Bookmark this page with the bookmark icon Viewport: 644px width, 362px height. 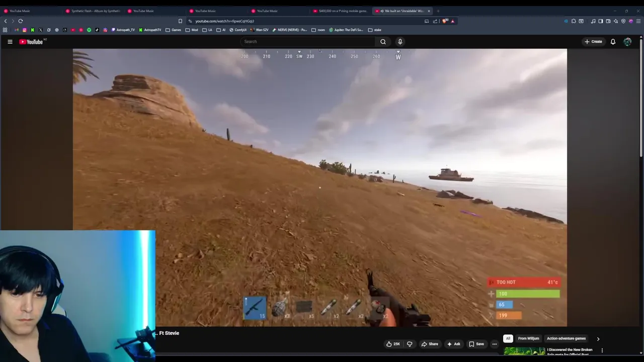pyautogui.click(x=180, y=21)
